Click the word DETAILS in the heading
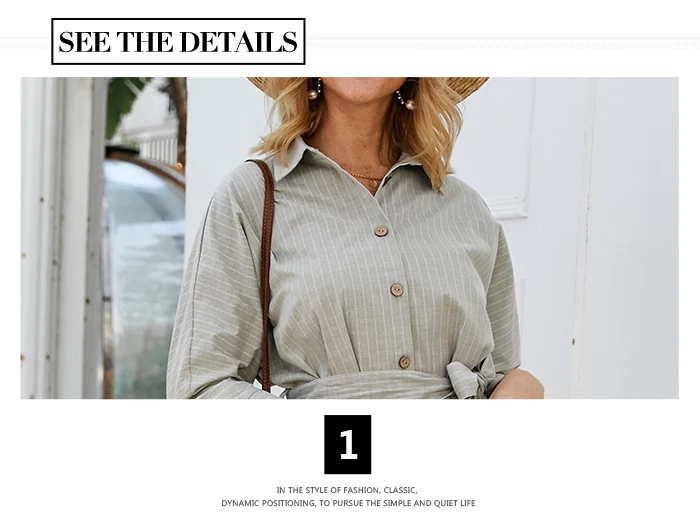The image size is (700, 517). [x=239, y=42]
